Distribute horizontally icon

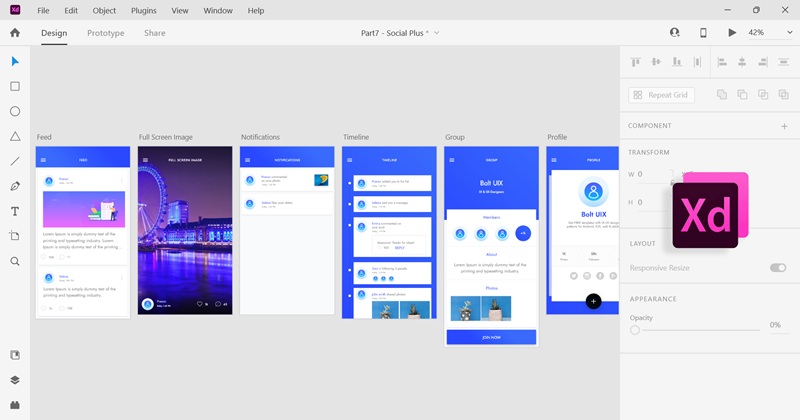783,62
